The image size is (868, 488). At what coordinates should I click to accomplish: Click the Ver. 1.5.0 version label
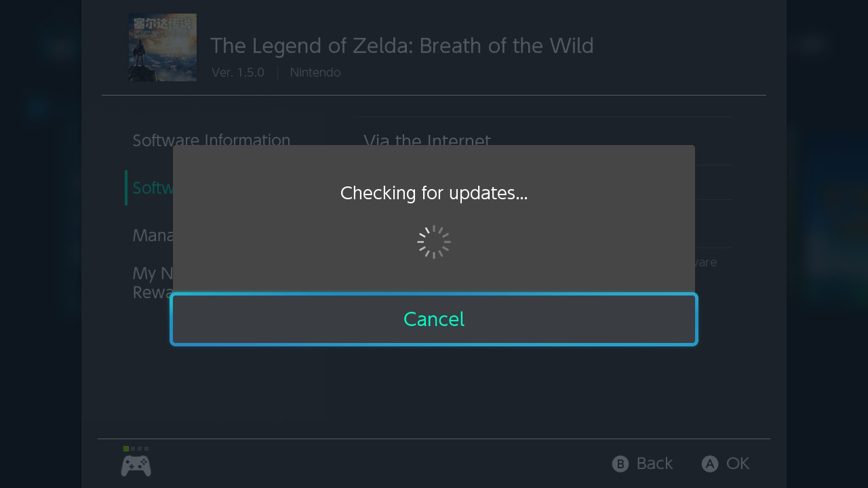click(x=238, y=73)
